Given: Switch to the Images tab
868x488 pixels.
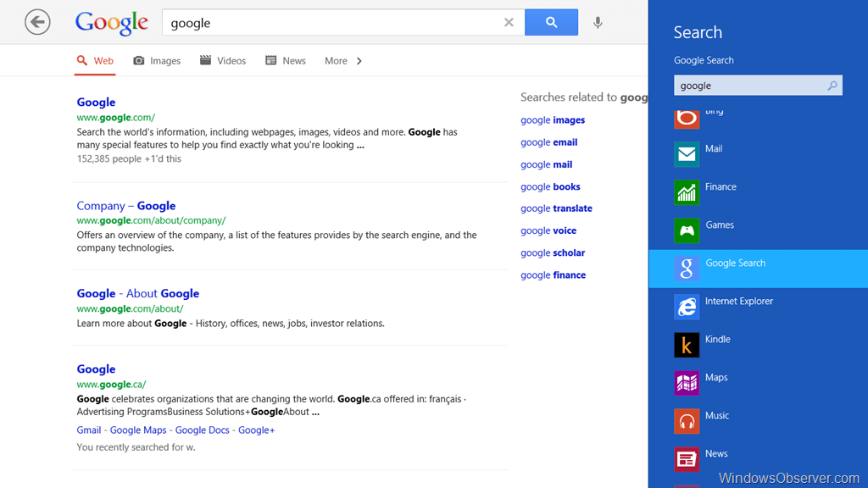Looking at the screenshot, I should click(157, 61).
